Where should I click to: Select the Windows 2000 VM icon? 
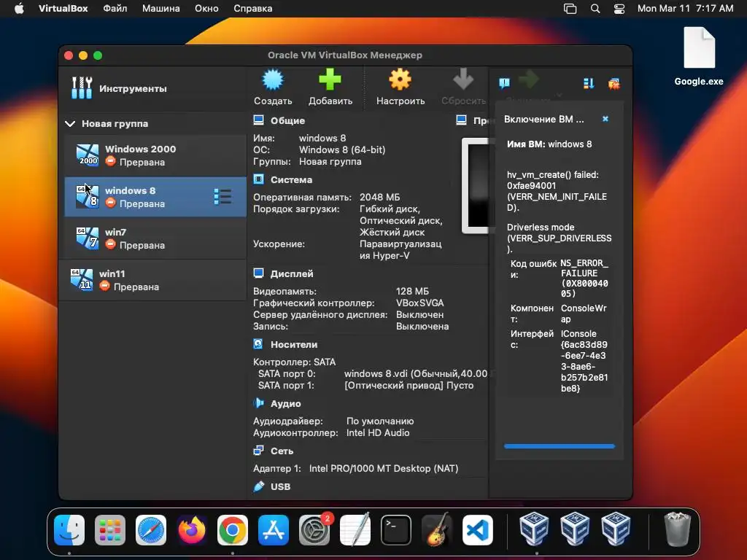(x=88, y=155)
